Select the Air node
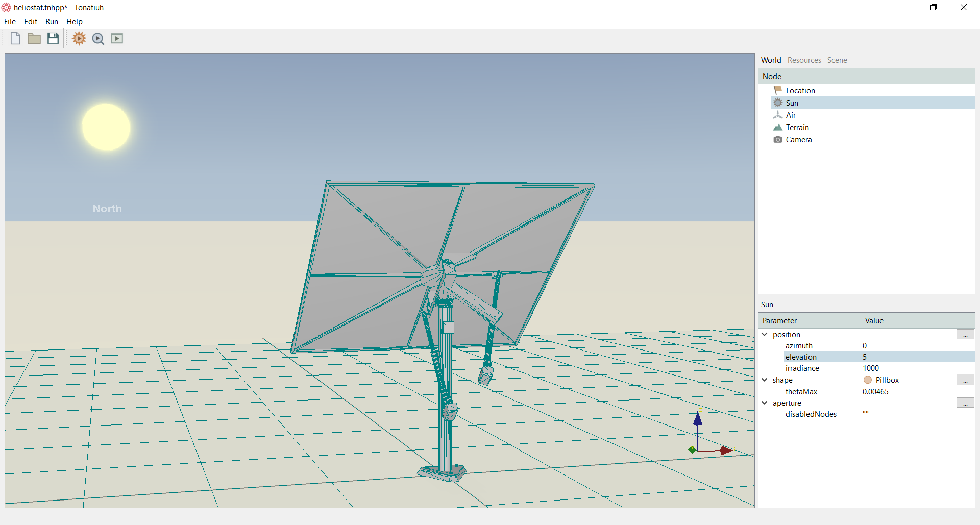Viewport: 980px width, 525px height. coord(791,115)
